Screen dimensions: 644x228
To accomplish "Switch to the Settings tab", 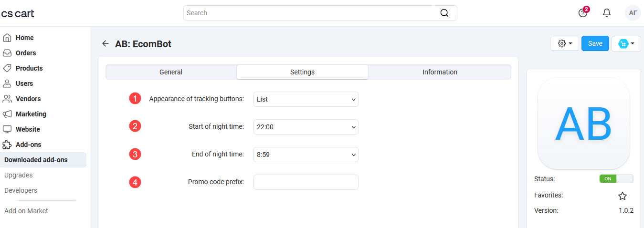I will 302,72.
